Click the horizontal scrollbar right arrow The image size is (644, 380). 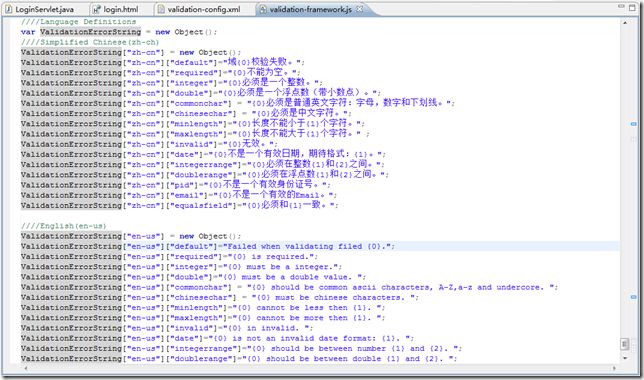[614, 368]
